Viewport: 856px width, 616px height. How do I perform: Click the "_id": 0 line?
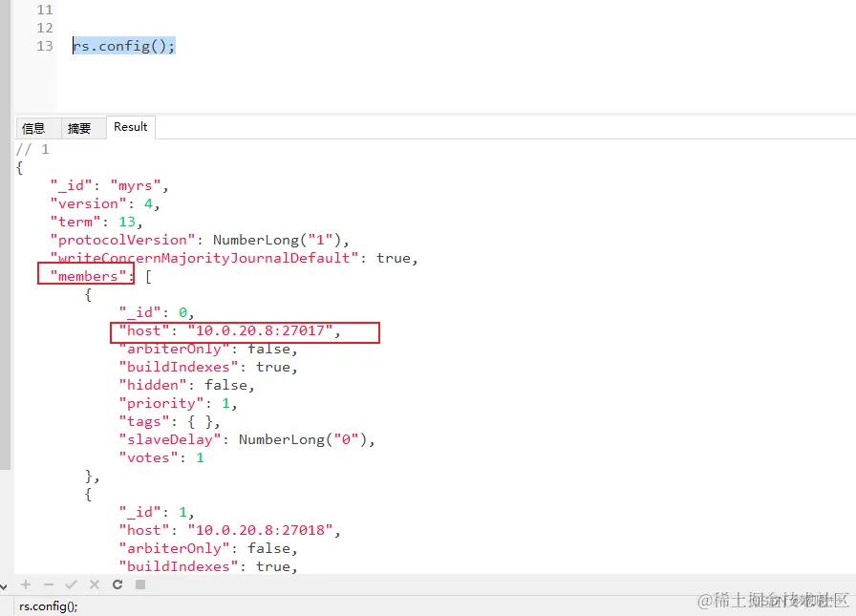tap(156, 312)
